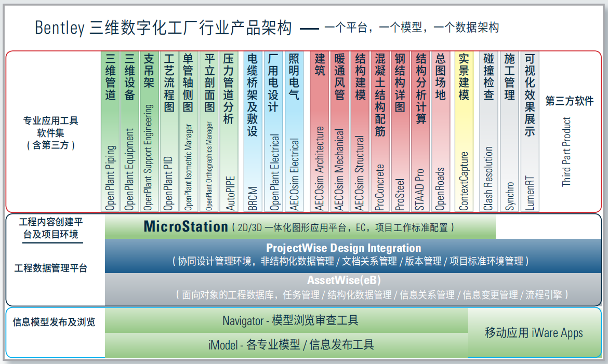Image resolution: width=608 pixels, height=364 pixels.
Task: Click the AECOsim Mechanical column
Action: 340,131
